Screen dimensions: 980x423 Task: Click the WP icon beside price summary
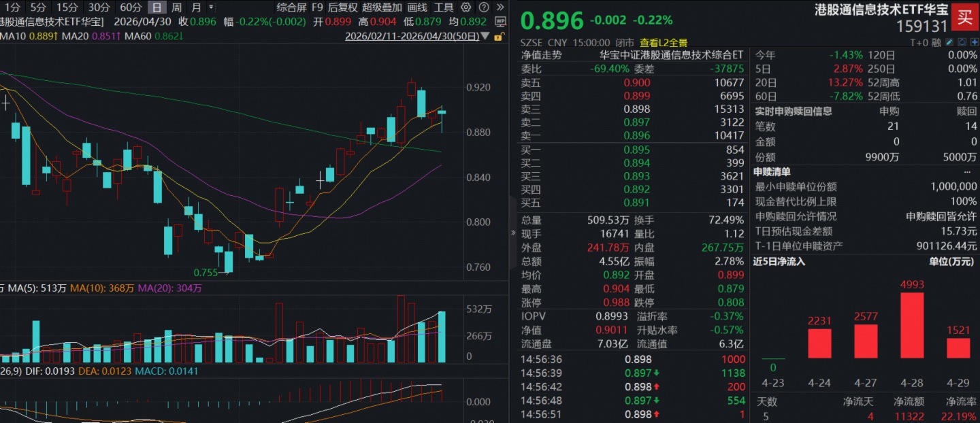500,21
